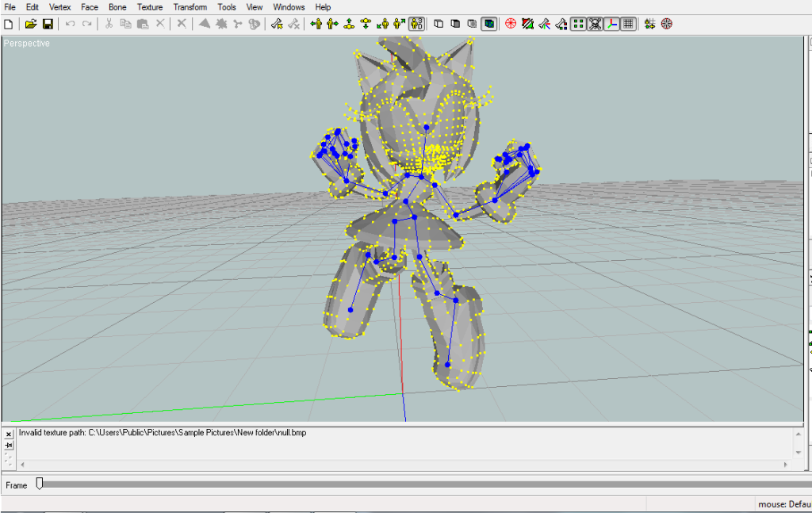Open the Tools menu

(227, 7)
